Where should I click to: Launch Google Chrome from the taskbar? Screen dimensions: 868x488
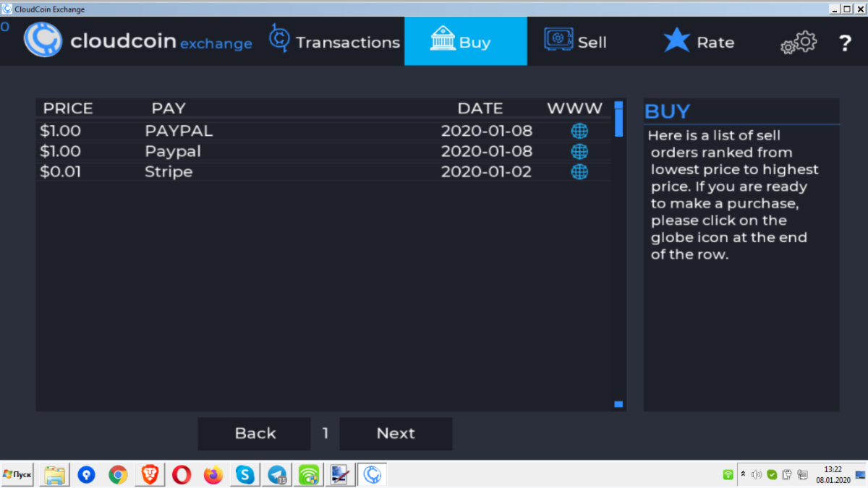[x=118, y=475]
